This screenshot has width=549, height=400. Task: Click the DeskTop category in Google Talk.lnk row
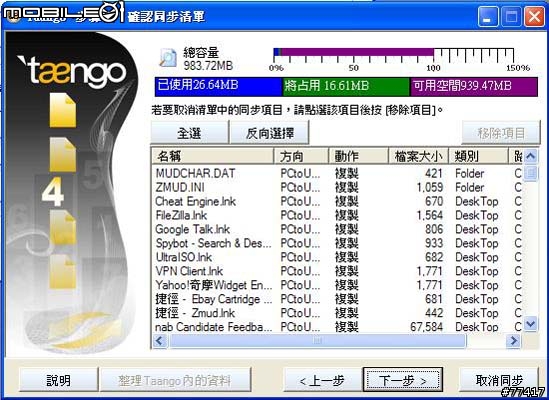[477, 229]
